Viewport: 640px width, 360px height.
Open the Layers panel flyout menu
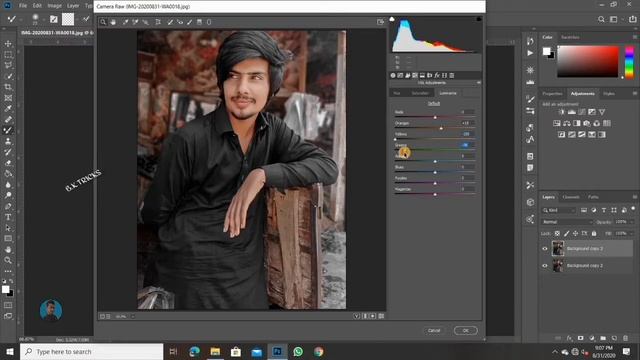635,197
